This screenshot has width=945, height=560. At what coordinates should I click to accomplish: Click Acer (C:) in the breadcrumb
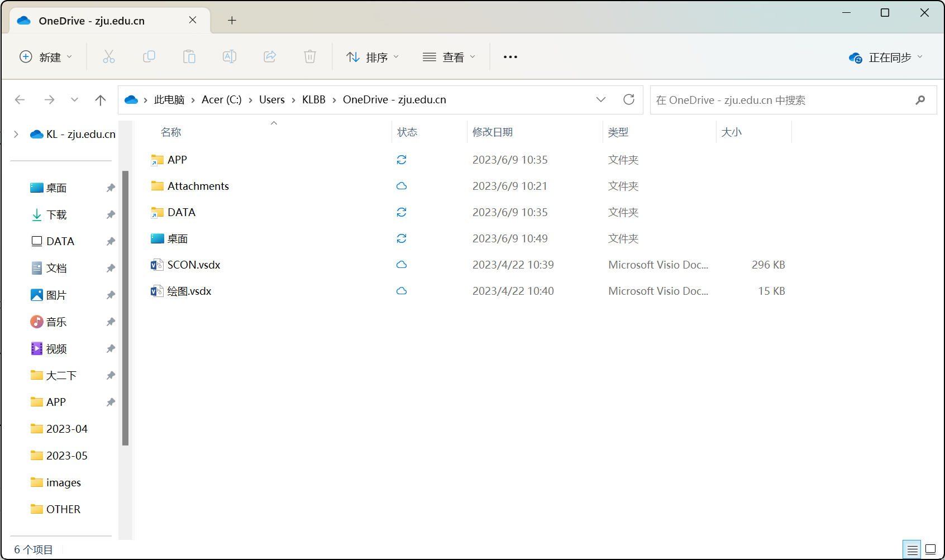[x=222, y=99]
